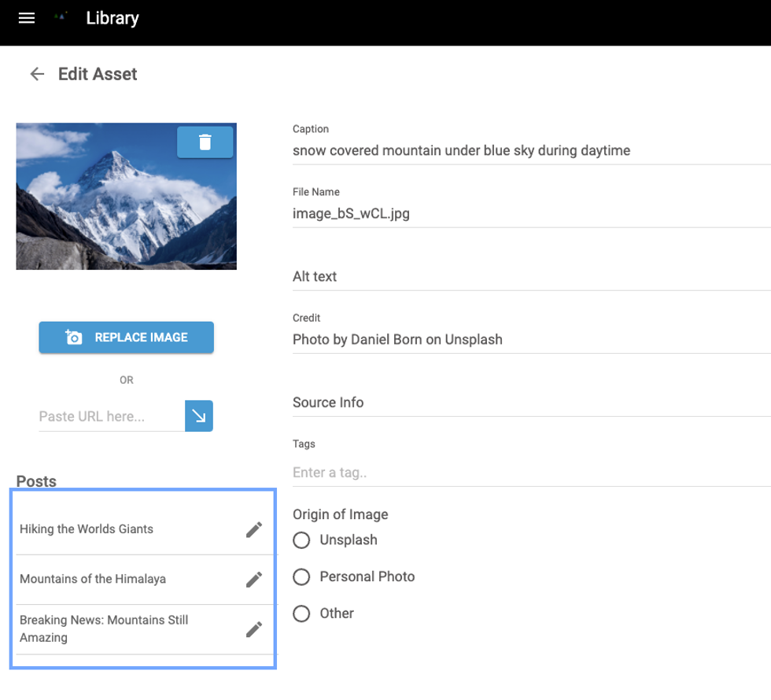The image size is (771, 700).
Task: Select the Personal Photo radio option
Action: click(301, 577)
